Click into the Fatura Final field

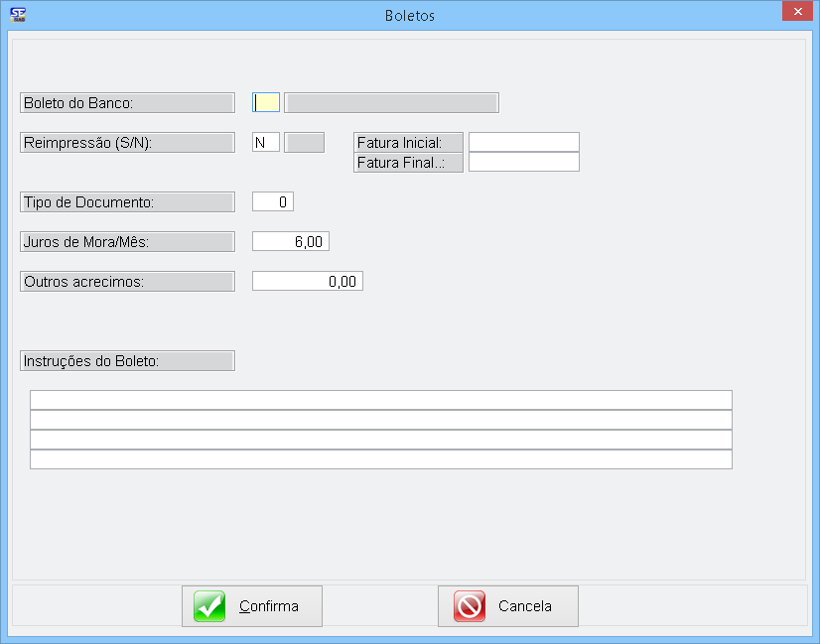(x=523, y=162)
